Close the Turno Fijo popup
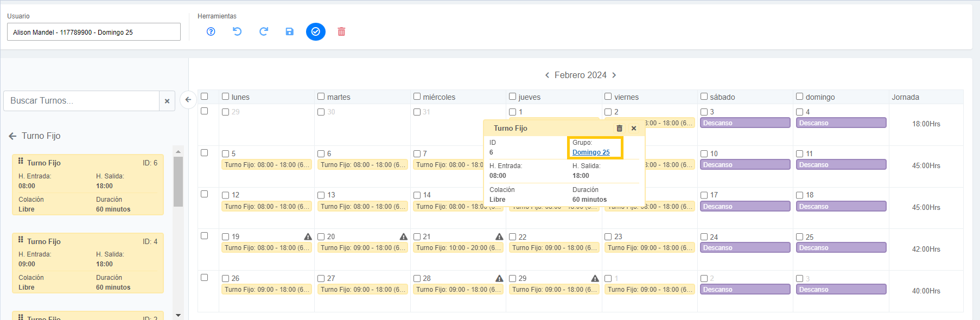Image resolution: width=980 pixels, height=320 pixels. [633, 129]
